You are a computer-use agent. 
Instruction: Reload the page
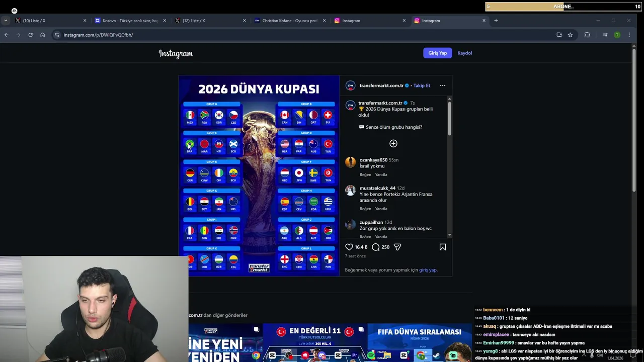(x=30, y=35)
